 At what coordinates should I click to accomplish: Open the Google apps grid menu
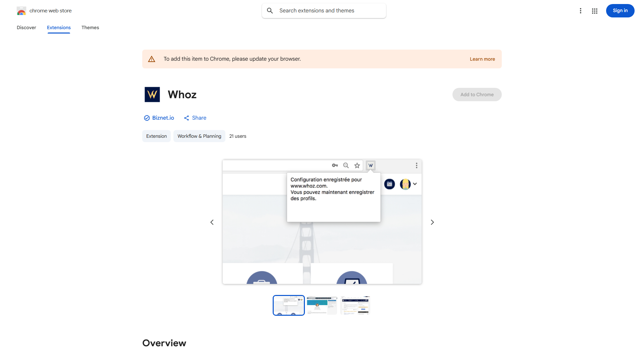point(594,11)
